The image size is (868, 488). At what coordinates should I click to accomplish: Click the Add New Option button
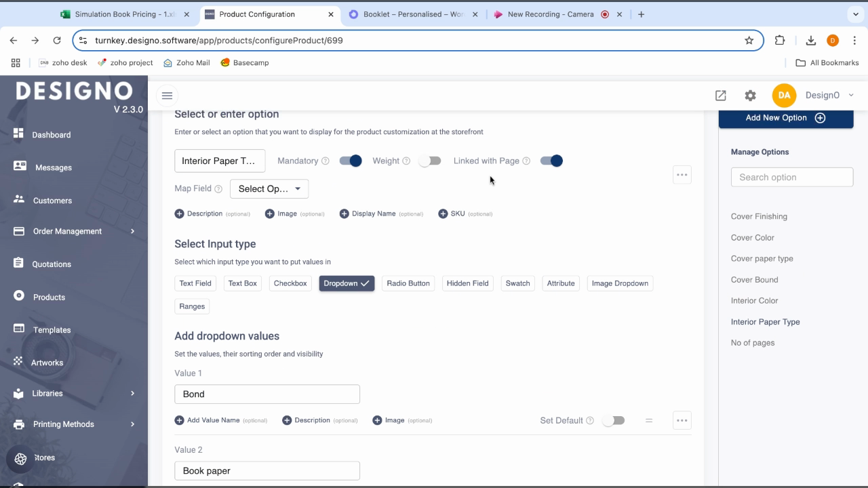(785, 118)
